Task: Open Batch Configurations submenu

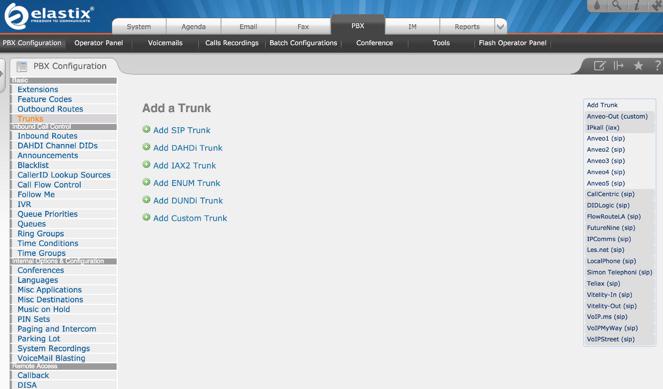Action: coord(303,43)
